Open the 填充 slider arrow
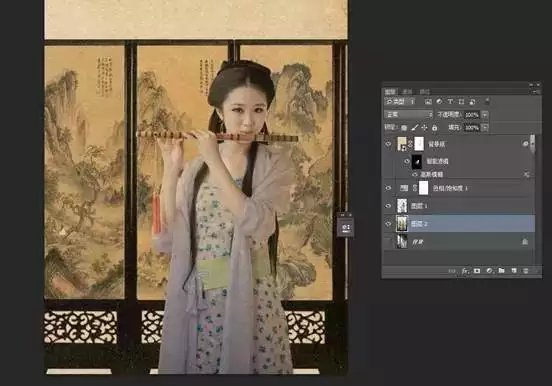Viewport: 552px width, 386px height. (485, 127)
